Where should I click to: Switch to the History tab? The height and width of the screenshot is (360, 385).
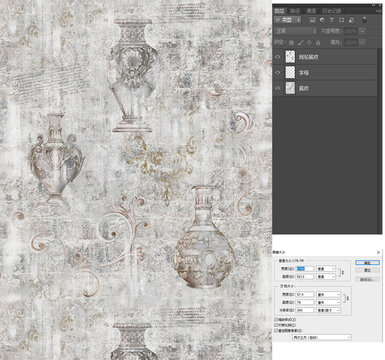pos(332,11)
